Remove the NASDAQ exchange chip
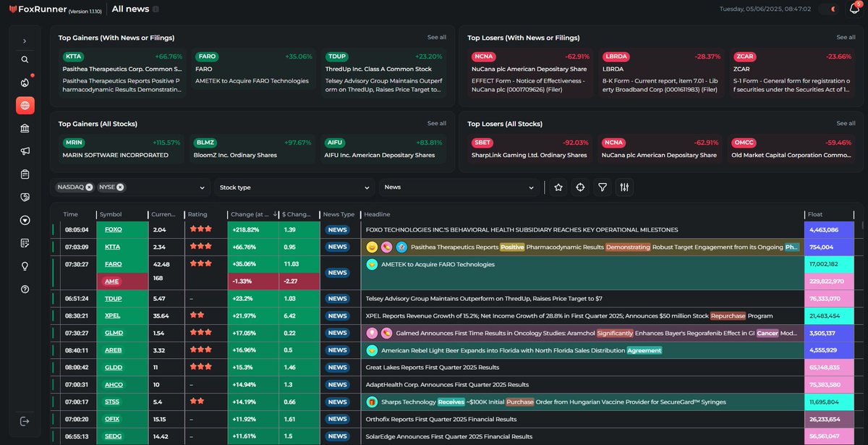The image size is (868, 445). tap(89, 187)
